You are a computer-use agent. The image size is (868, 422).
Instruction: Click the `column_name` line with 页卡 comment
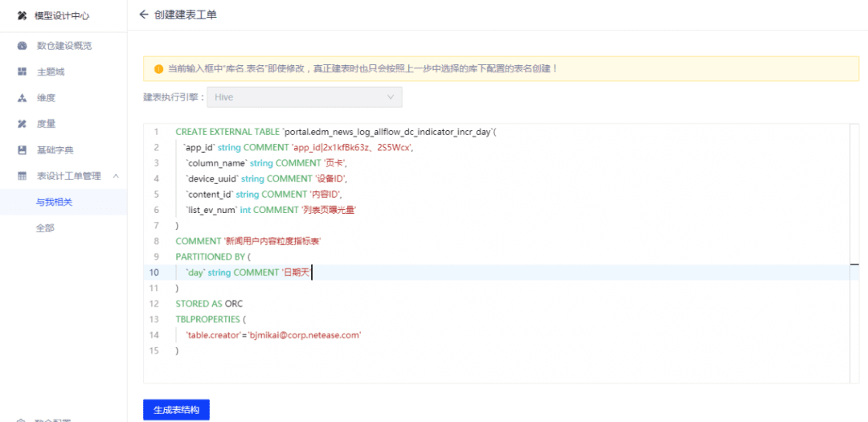coord(266,163)
